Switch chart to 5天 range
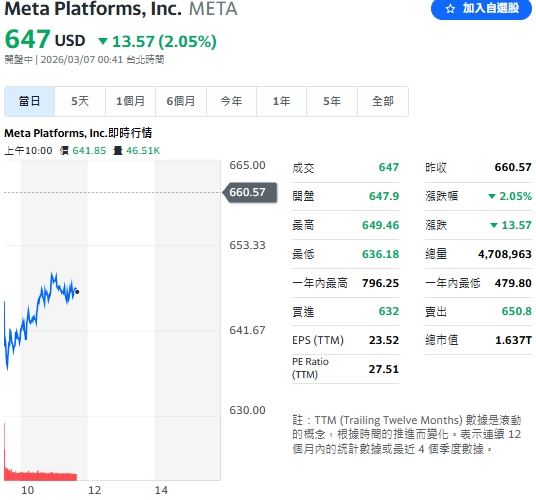 (x=80, y=101)
